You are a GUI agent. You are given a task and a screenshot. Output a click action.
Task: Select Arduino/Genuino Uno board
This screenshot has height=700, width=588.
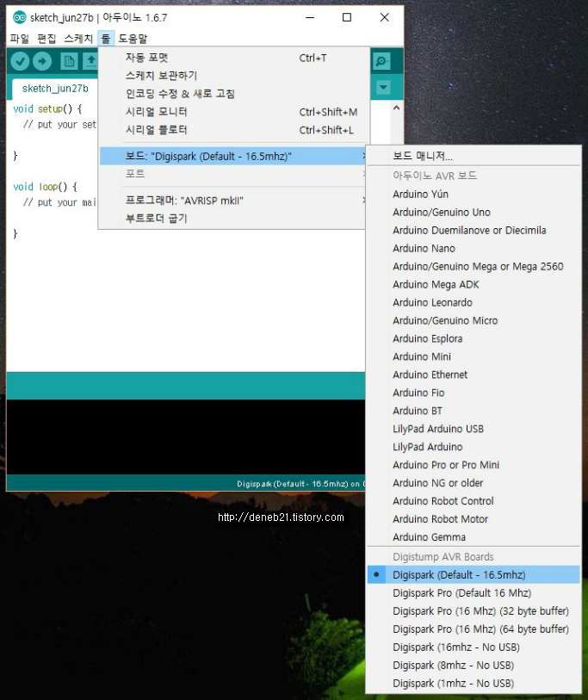pyautogui.click(x=441, y=212)
